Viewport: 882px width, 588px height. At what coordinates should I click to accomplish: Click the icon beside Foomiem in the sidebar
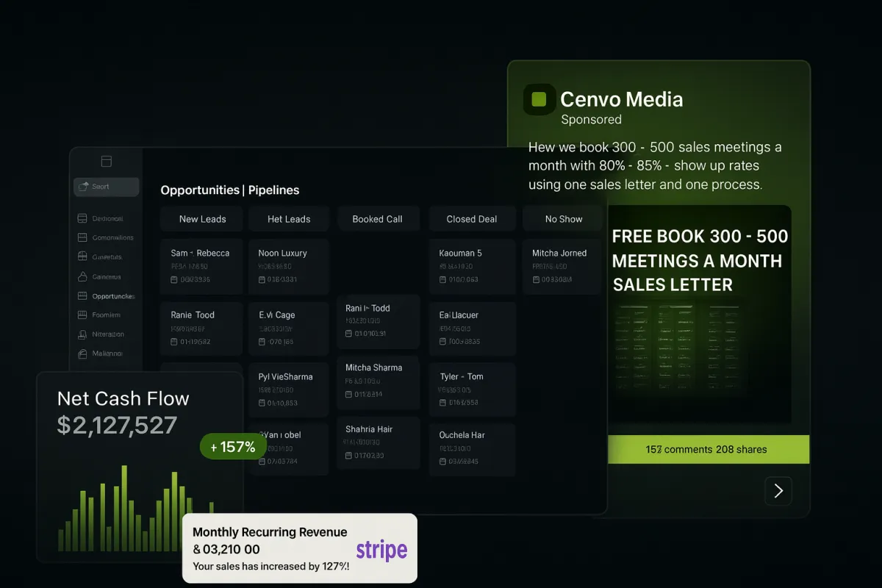coord(82,315)
